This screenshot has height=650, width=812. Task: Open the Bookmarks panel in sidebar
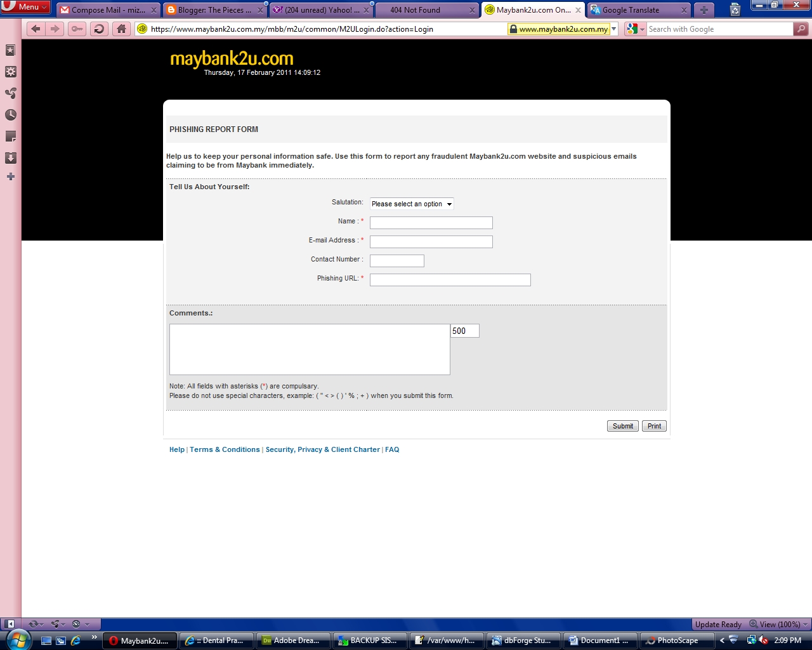pyautogui.click(x=11, y=50)
